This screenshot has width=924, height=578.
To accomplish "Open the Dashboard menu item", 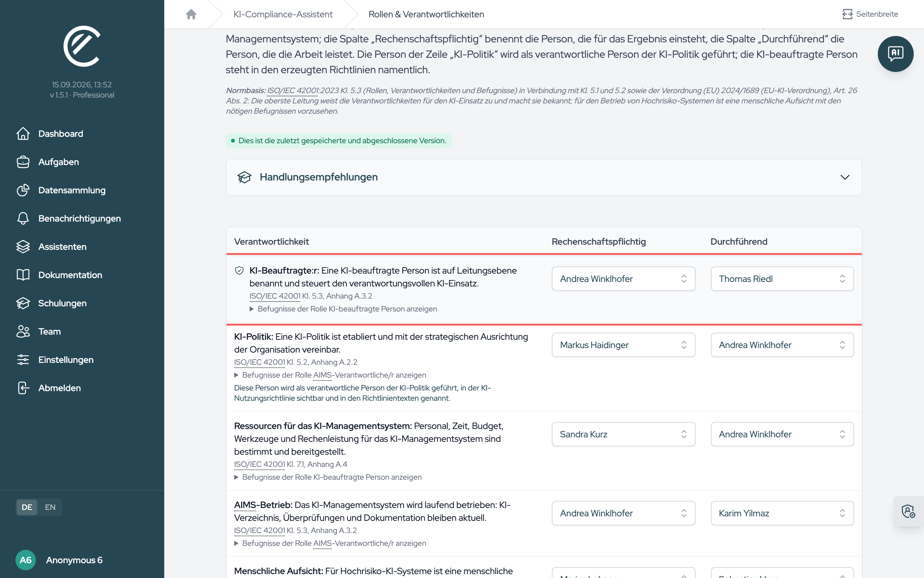I will (x=61, y=134).
